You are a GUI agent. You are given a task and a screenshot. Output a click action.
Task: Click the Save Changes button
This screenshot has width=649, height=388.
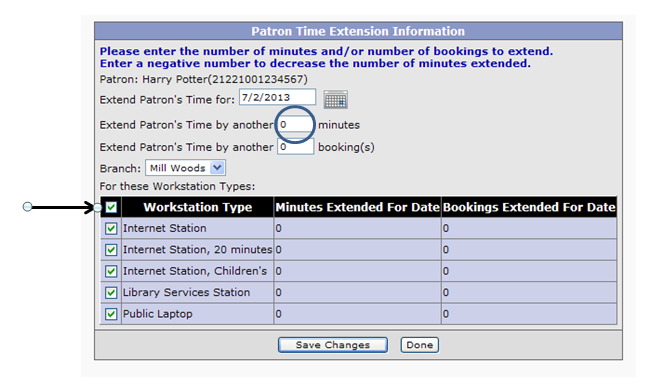tap(333, 345)
